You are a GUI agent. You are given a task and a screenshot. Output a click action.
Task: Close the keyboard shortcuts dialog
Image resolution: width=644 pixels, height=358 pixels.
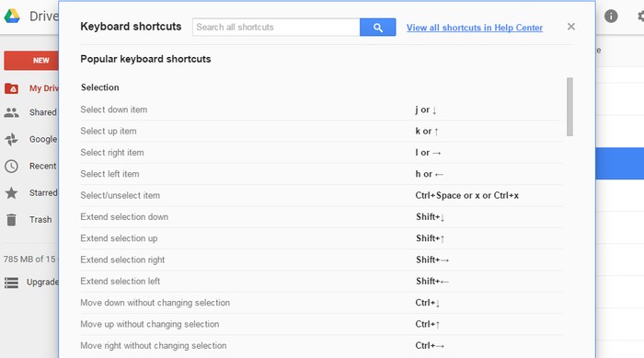571,27
